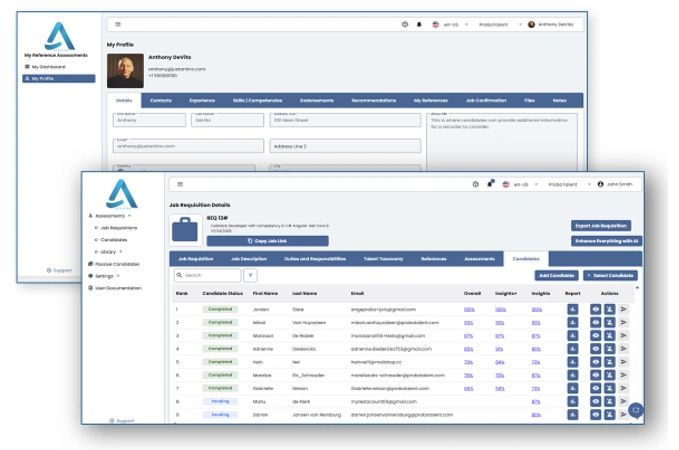679x450 pixels.
Task: Open person action for rank 1 candidate
Action: point(609,309)
